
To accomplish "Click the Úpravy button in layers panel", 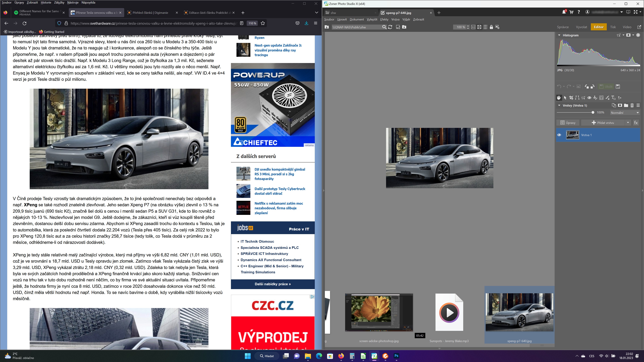I will tap(568, 123).
